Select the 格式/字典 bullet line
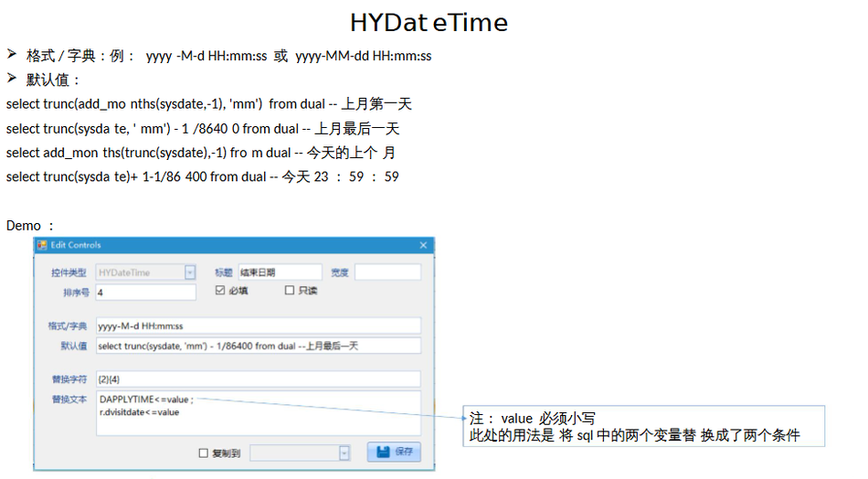Image resolution: width=868 pixels, height=479 pixels. [x=228, y=56]
